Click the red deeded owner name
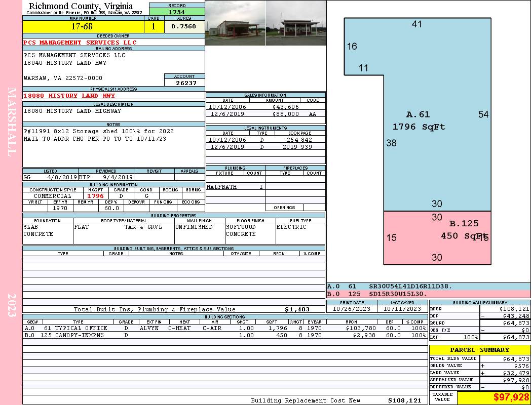 pos(80,43)
